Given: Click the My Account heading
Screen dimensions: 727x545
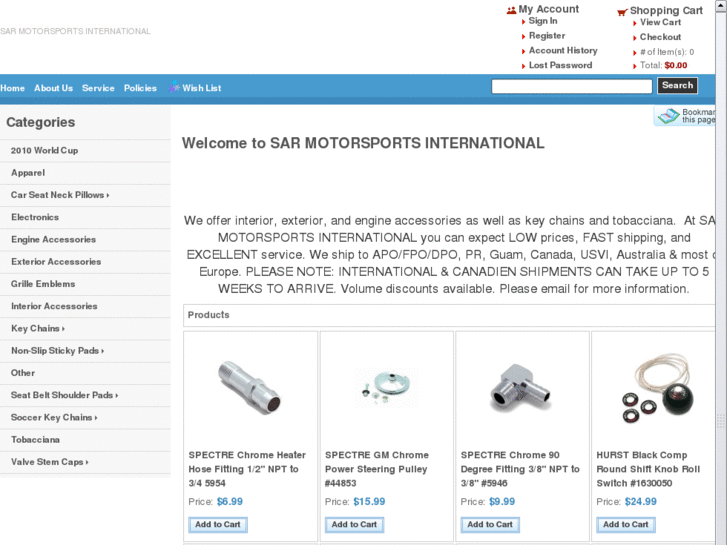Looking at the screenshot, I should point(548,9).
